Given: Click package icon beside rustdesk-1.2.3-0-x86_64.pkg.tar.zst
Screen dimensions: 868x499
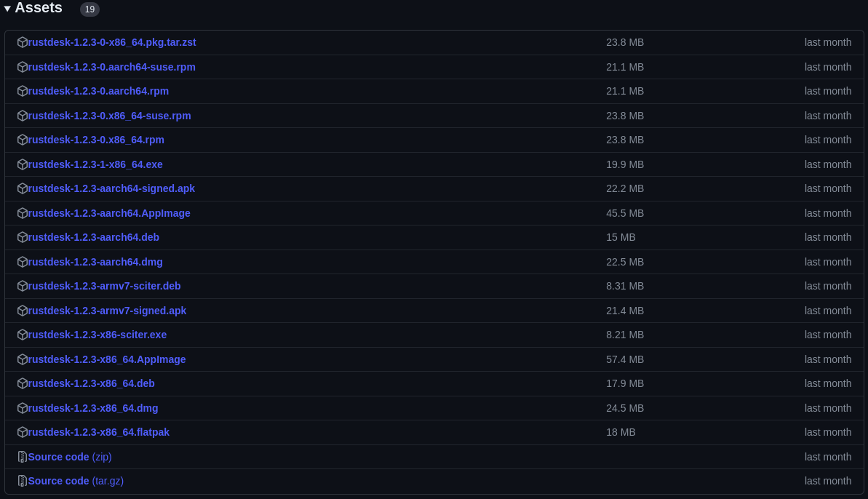Looking at the screenshot, I should coord(23,42).
